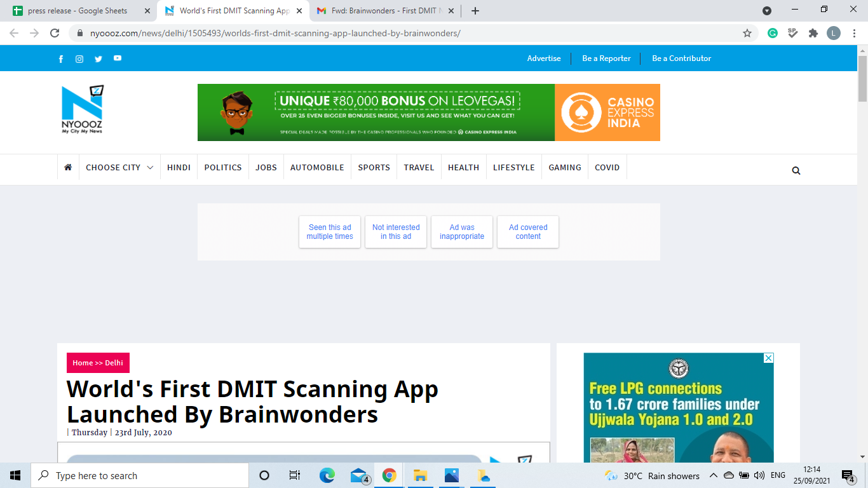The image size is (868, 488).
Task: Go to the Travel section
Action: coord(419,167)
